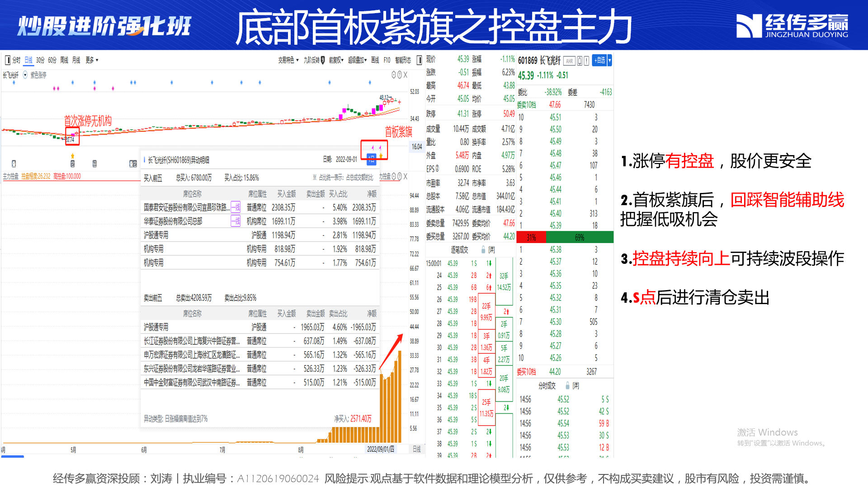Collapse the left sidebar panel icon
Screen dimensions: 868x488
pyautogui.click(x=7, y=60)
